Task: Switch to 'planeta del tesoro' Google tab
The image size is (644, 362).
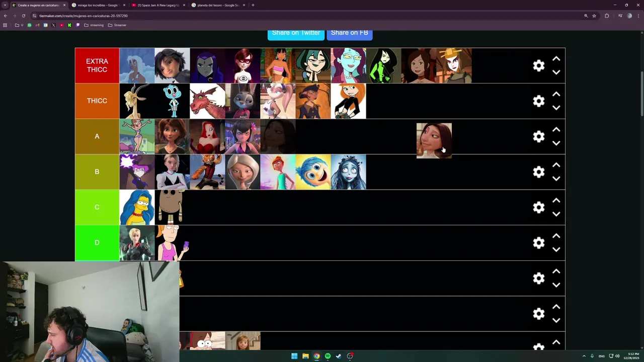Action: [x=217, y=5]
